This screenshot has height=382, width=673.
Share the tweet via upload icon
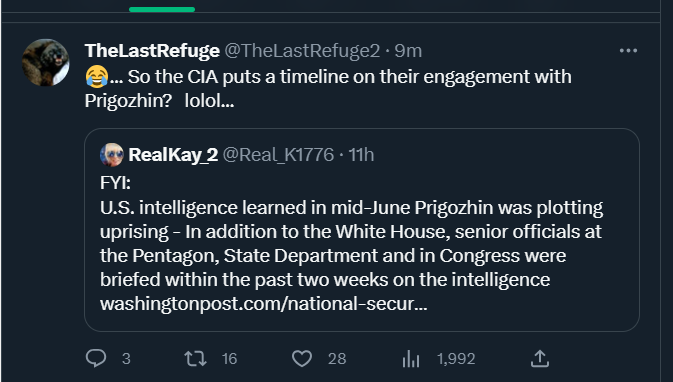(540, 358)
